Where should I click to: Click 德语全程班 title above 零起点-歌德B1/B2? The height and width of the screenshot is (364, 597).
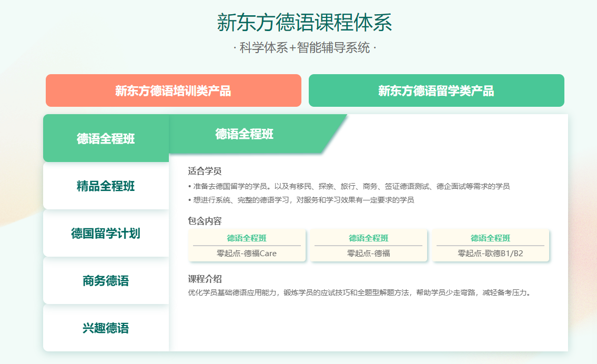pyautogui.click(x=490, y=238)
